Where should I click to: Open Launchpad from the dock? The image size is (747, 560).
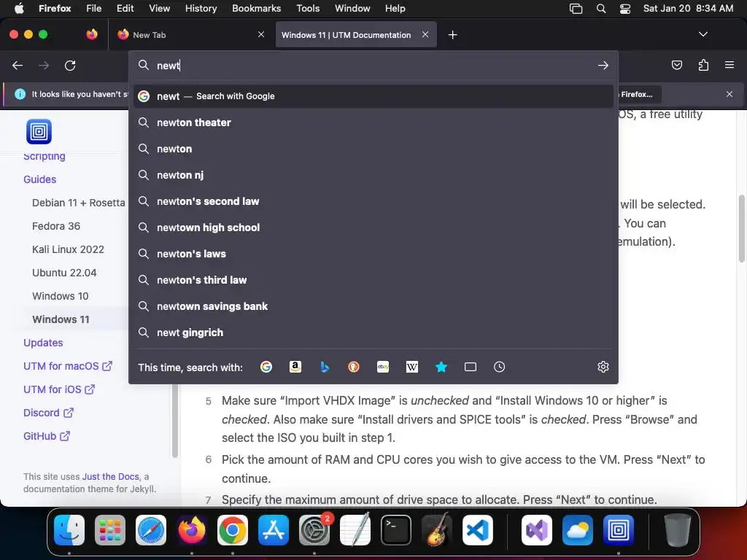coord(110,530)
